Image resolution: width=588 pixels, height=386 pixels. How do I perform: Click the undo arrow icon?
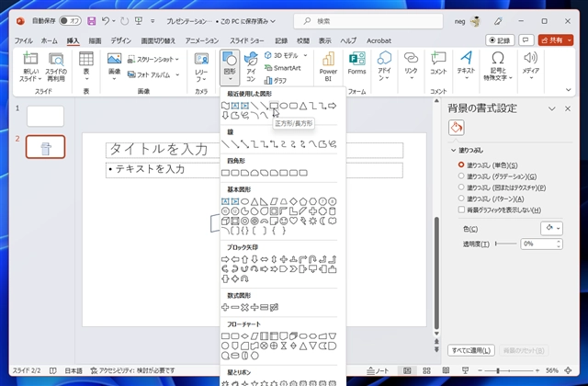coord(106,21)
